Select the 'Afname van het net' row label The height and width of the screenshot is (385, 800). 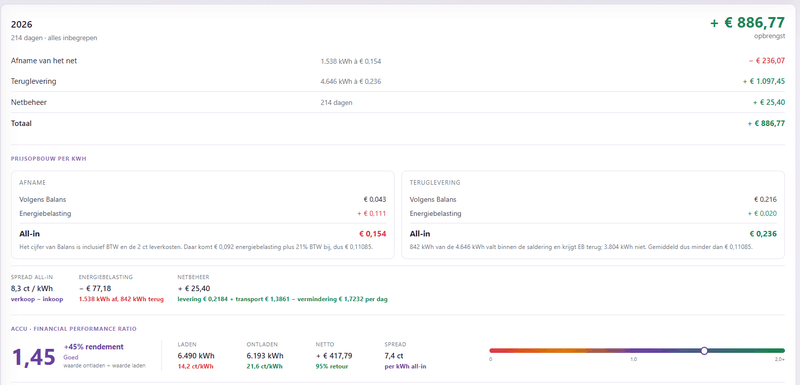pyautogui.click(x=44, y=61)
